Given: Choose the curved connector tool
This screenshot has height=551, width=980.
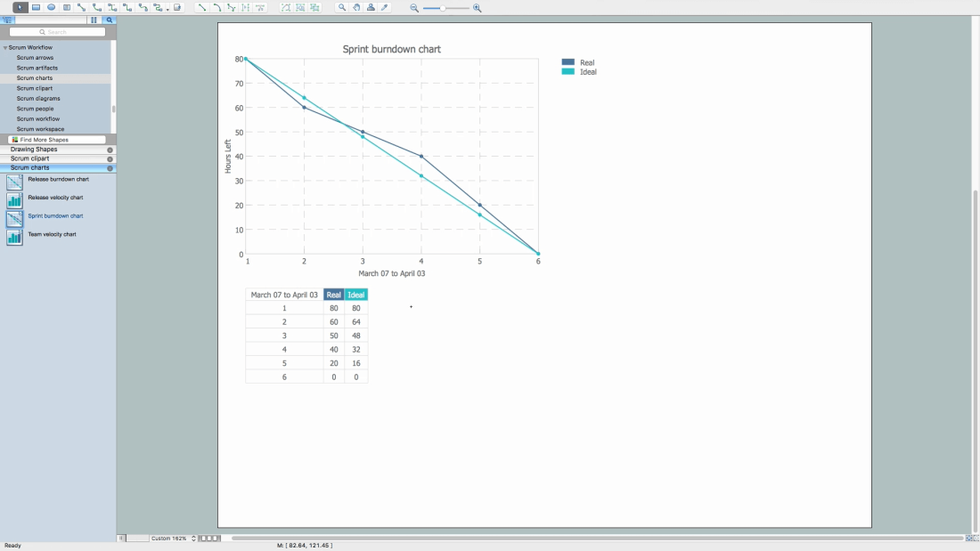Looking at the screenshot, I should 143,7.
